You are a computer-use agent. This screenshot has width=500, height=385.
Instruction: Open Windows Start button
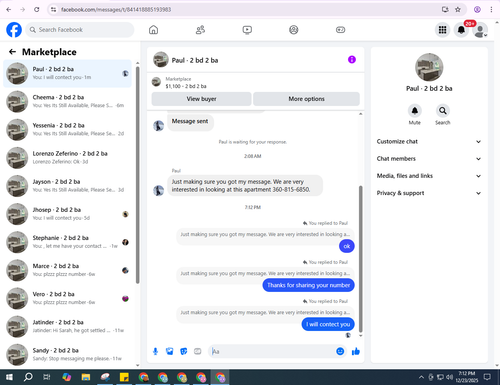(9, 377)
